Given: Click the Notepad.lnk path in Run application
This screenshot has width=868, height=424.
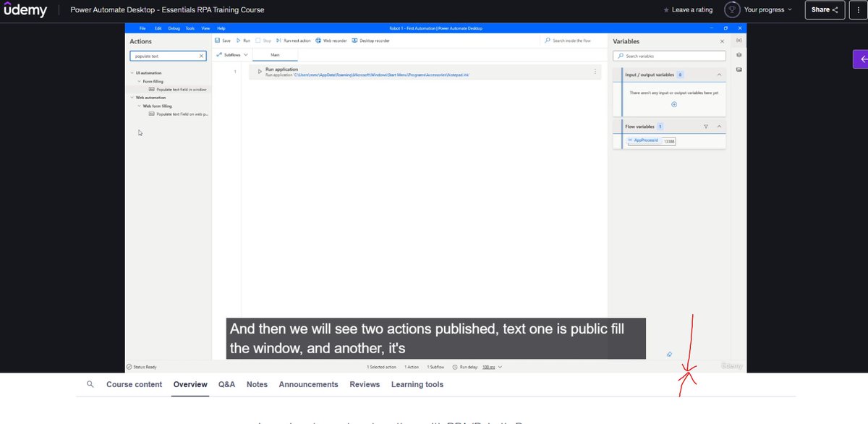Looking at the screenshot, I should point(381,75).
